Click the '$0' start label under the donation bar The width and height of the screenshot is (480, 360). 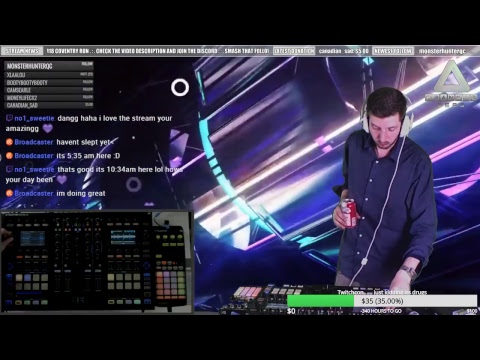tap(291, 311)
